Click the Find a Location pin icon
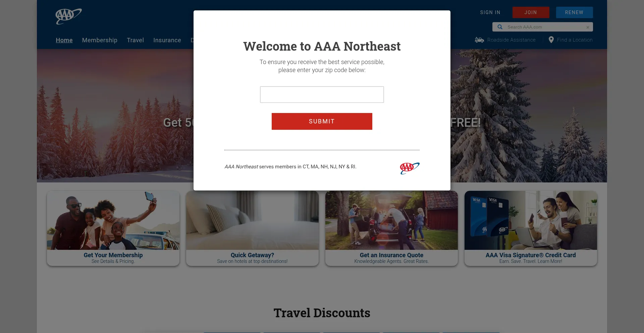This screenshot has height=333, width=644. [551, 40]
